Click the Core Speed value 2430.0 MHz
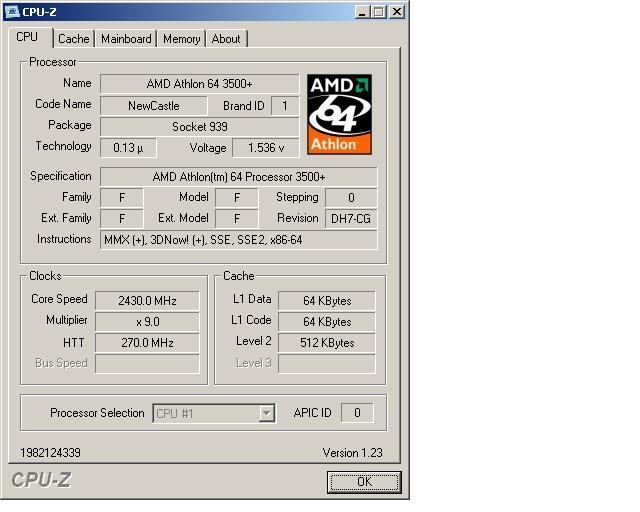The height and width of the screenshot is (512, 640). tap(147, 301)
